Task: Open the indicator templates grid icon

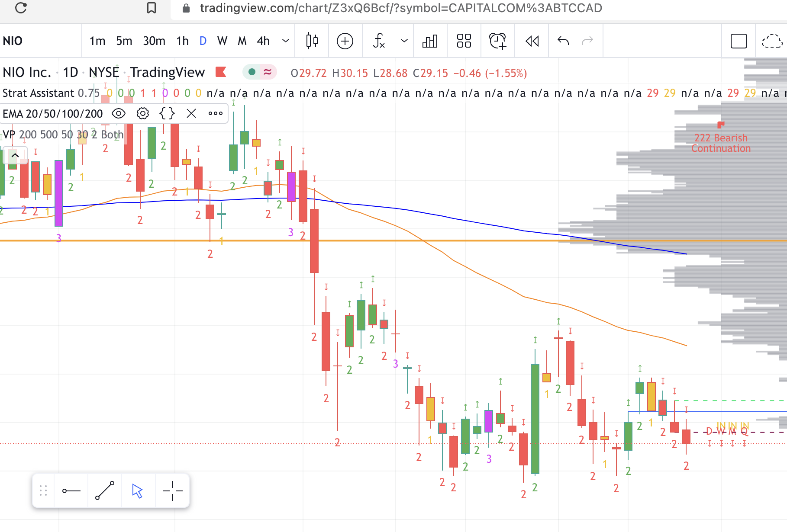Action: 464,41
